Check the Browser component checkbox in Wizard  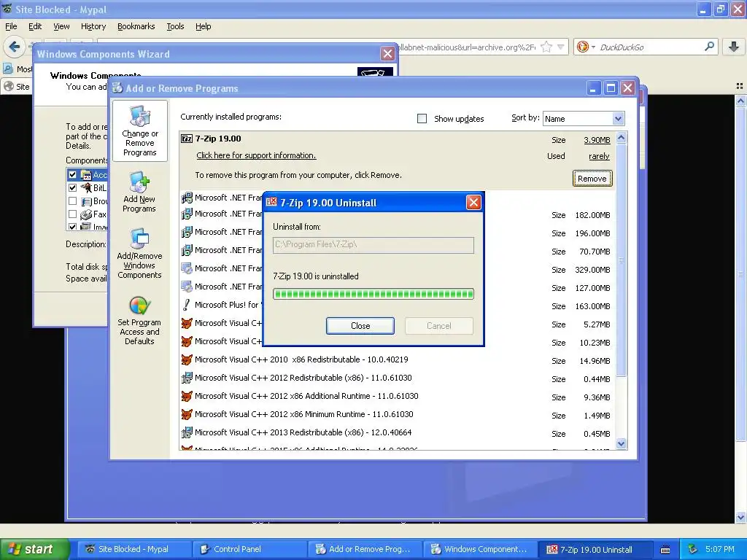click(x=72, y=201)
